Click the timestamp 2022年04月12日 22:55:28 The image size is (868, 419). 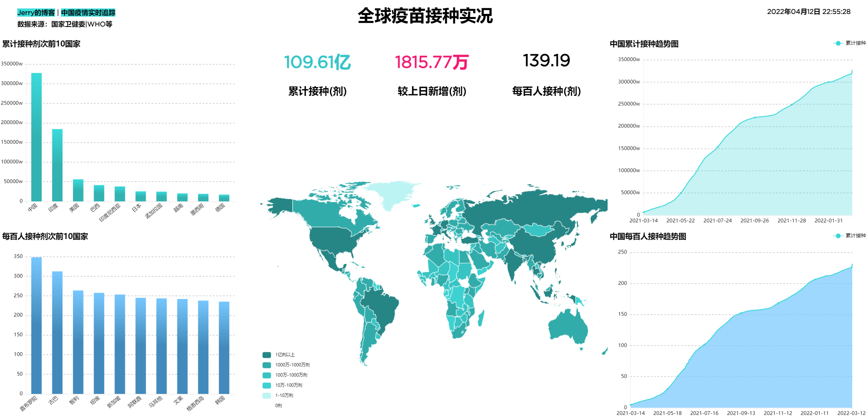(x=809, y=12)
